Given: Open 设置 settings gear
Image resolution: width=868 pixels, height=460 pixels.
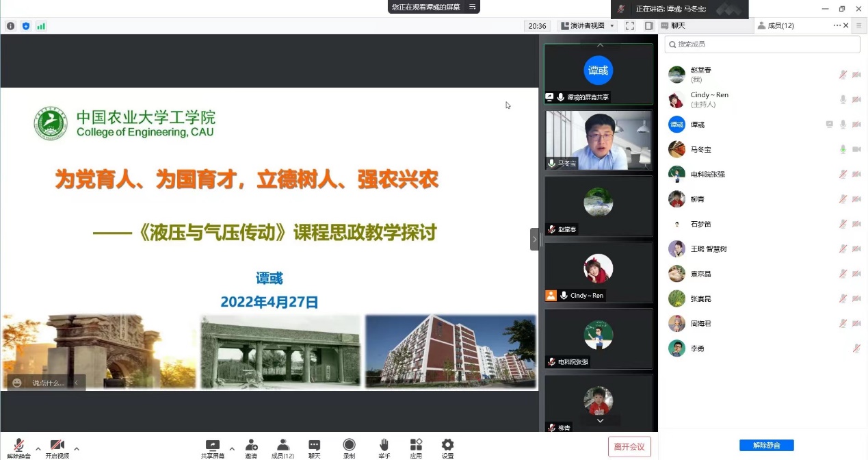Looking at the screenshot, I should click(x=447, y=448).
